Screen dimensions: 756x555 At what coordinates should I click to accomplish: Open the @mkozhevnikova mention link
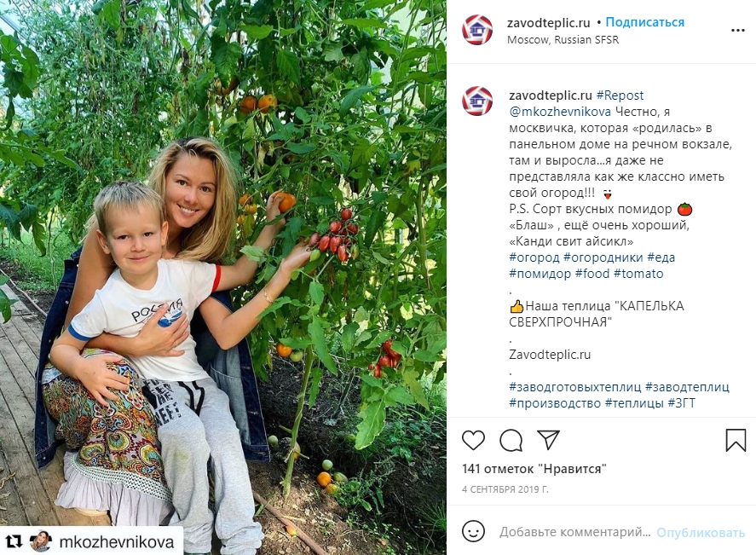pyautogui.click(x=560, y=112)
